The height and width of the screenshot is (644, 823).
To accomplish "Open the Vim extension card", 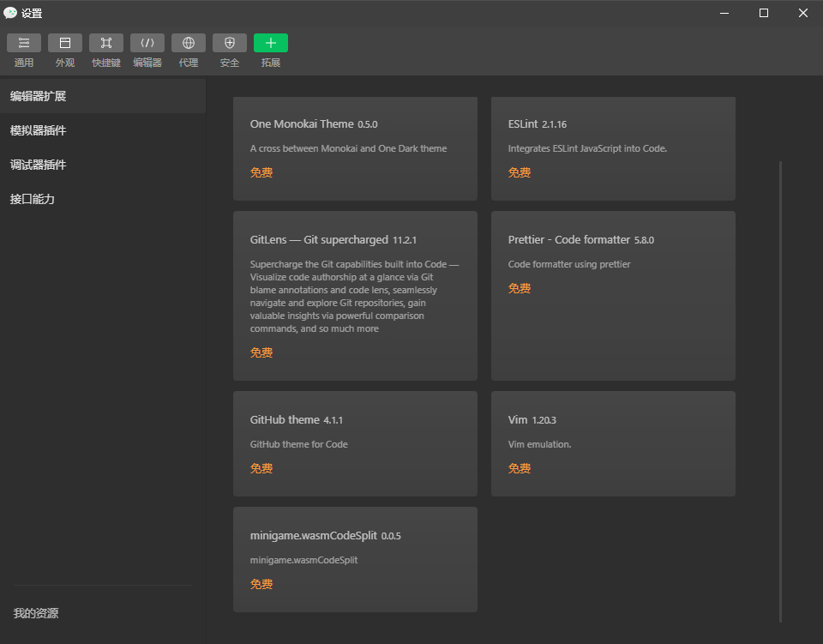I will click(x=613, y=443).
